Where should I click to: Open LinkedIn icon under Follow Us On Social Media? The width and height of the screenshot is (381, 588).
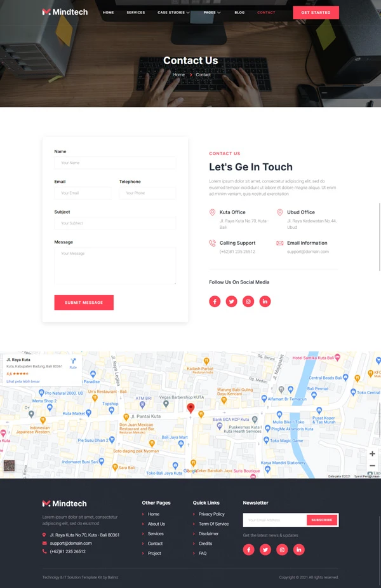[265, 301]
